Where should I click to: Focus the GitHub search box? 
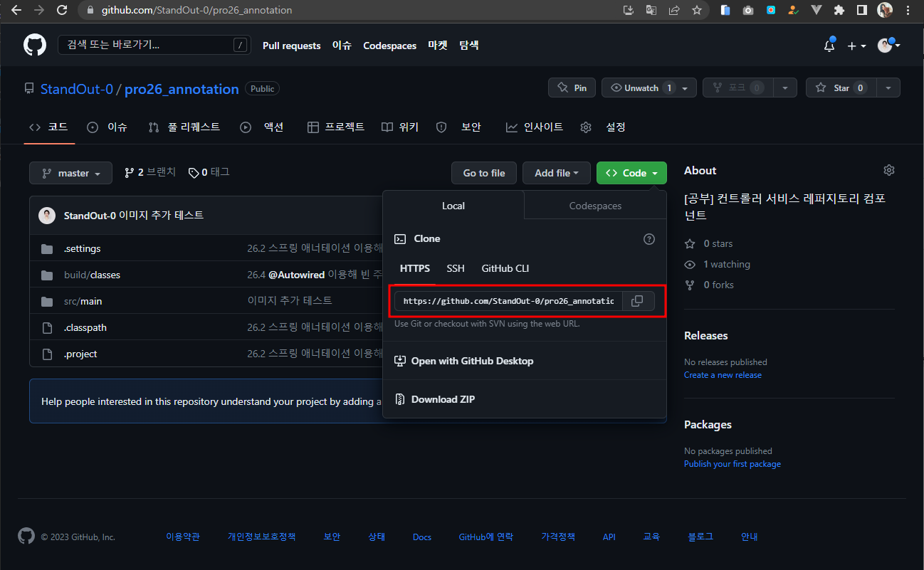click(154, 46)
